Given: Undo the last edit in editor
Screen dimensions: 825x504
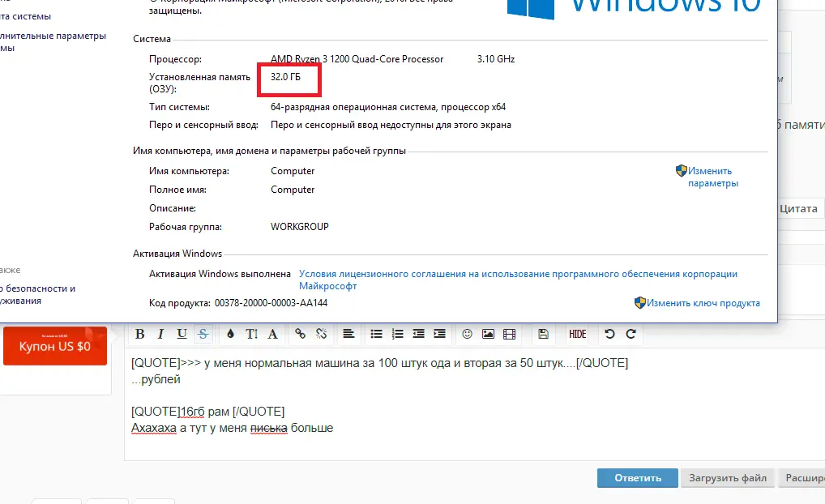Looking at the screenshot, I should [x=609, y=334].
